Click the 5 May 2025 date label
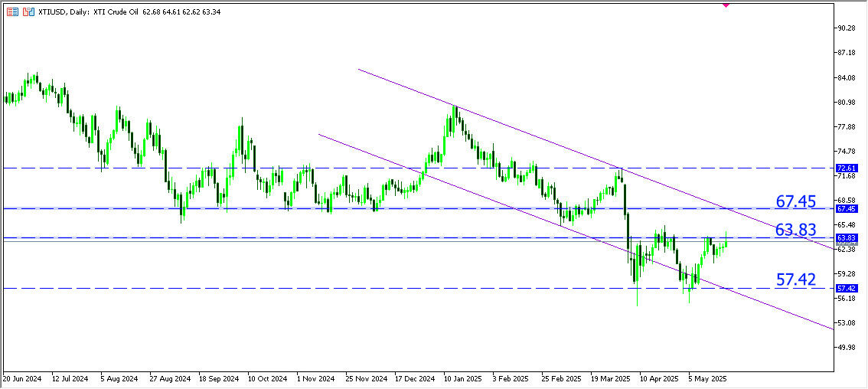This screenshot has width=868, height=389. 704,378
